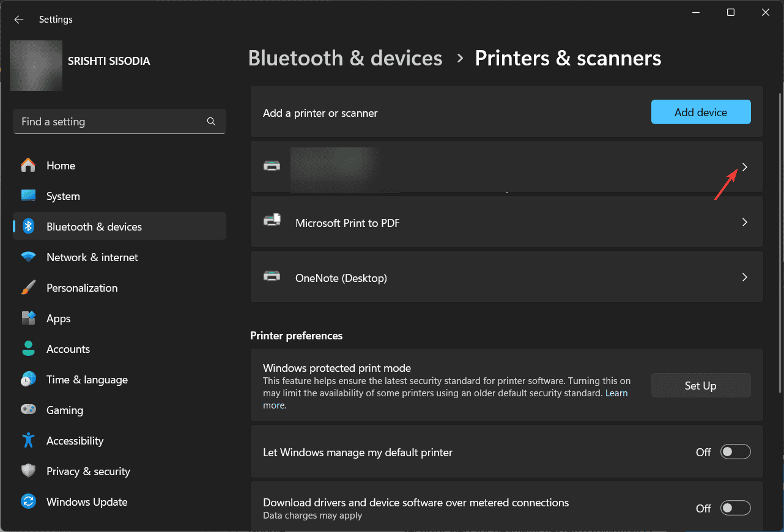The image size is (784, 532).
Task: Click the Data charges may apply text
Action: click(312, 515)
